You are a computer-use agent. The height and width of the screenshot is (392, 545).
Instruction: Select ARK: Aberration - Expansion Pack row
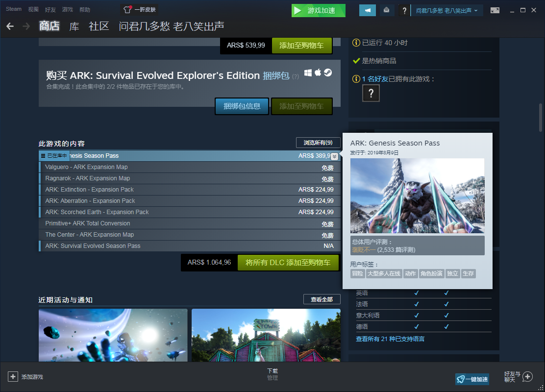click(190, 201)
